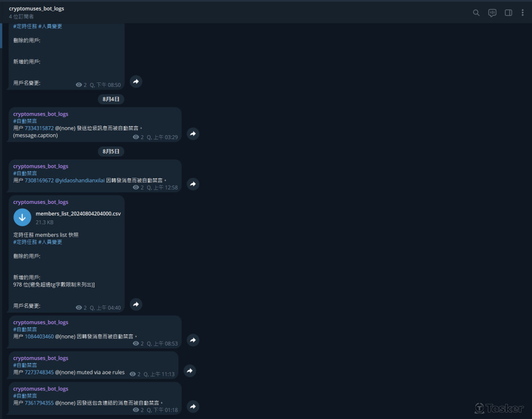Select the #自動禁言 hashtag in 8月4日 message
This screenshot has width=532, height=419.
click(x=25, y=121)
